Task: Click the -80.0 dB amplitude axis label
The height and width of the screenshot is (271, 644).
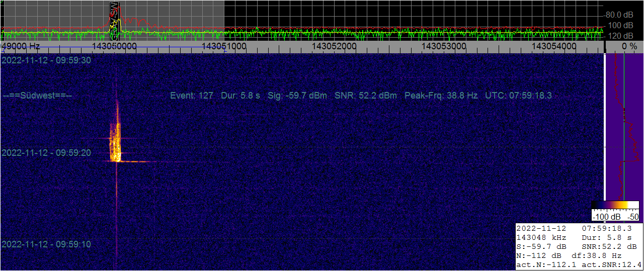Action: pyautogui.click(x=619, y=15)
